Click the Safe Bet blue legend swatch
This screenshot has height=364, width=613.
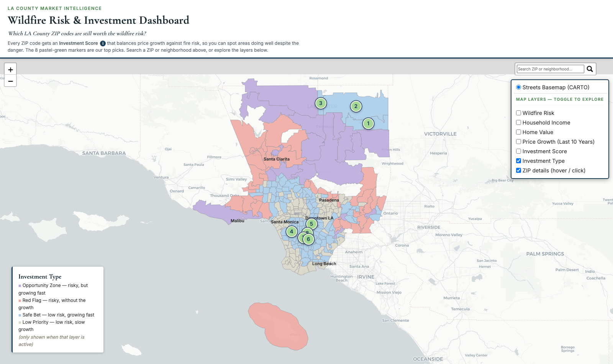click(20, 315)
